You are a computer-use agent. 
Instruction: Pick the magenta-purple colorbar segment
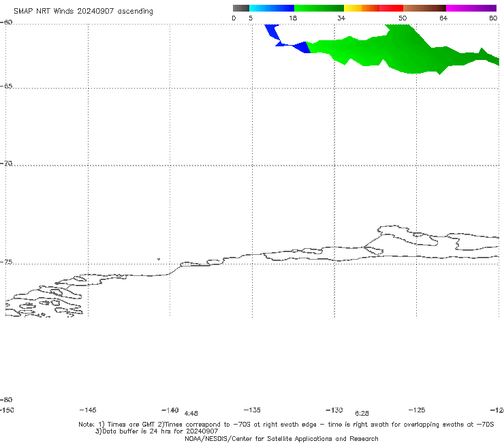point(471,8)
